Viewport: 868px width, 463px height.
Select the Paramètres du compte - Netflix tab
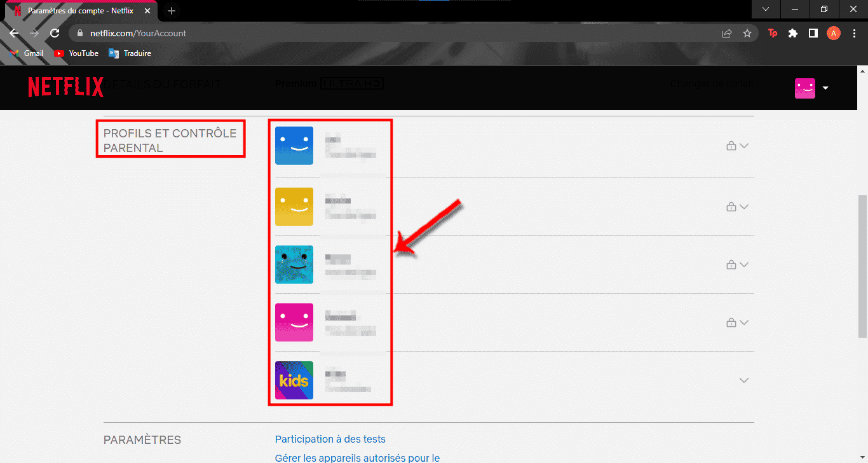point(80,11)
